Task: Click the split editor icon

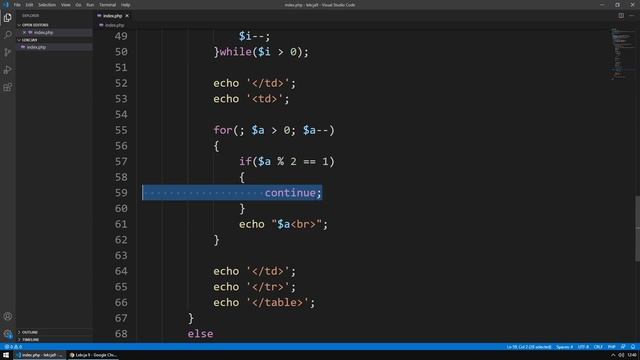Action: 621,16
